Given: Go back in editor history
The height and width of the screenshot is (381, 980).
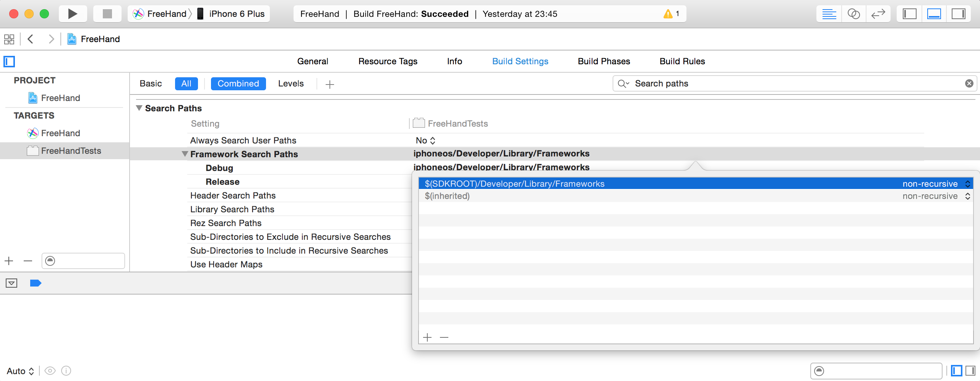Looking at the screenshot, I should 31,39.
